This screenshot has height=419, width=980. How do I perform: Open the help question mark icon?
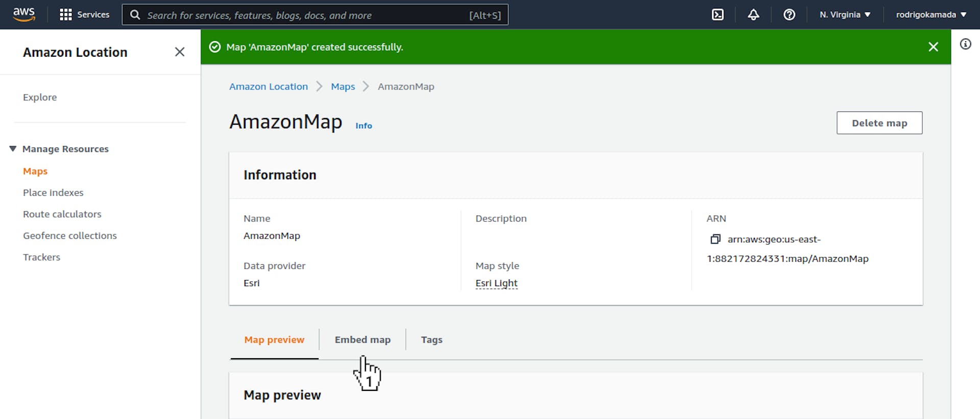[789, 14]
